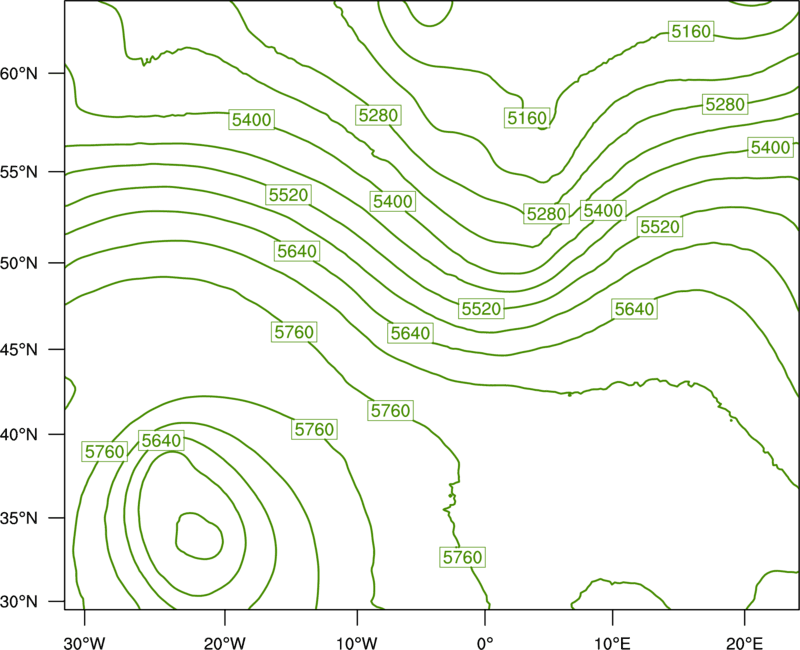Select the 55°N latitude tick label
This screenshot has height=650, width=800.
[x=19, y=172]
